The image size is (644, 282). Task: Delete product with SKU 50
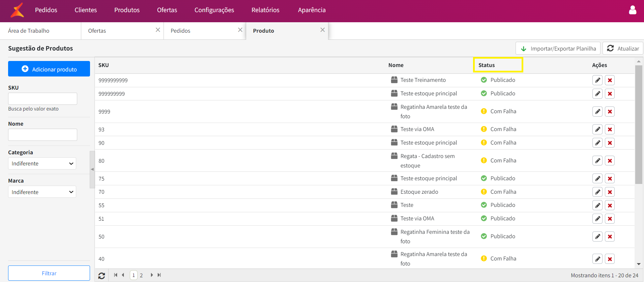click(610, 237)
